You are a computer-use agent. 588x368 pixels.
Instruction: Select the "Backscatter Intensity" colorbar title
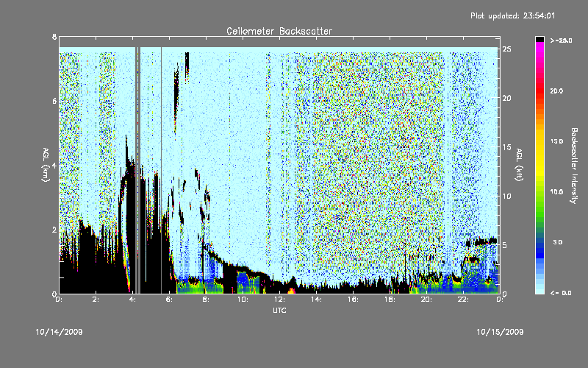pyautogui.click(x=574, y=166)
